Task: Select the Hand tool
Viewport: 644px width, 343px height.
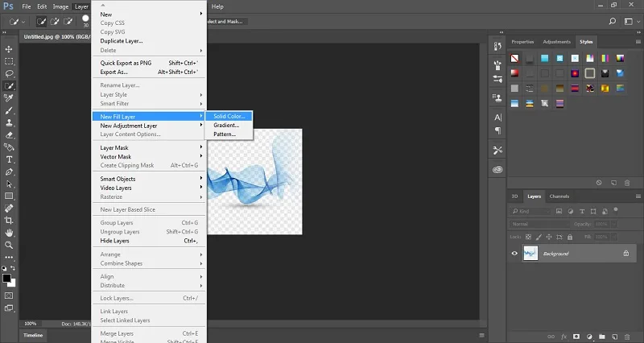Action: tap(9, 233)
